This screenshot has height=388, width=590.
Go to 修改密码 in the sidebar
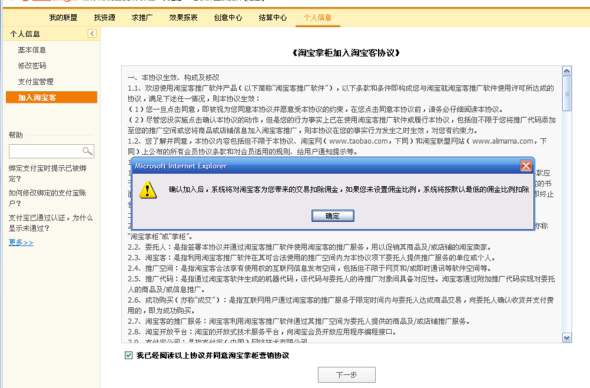point(32,65)
